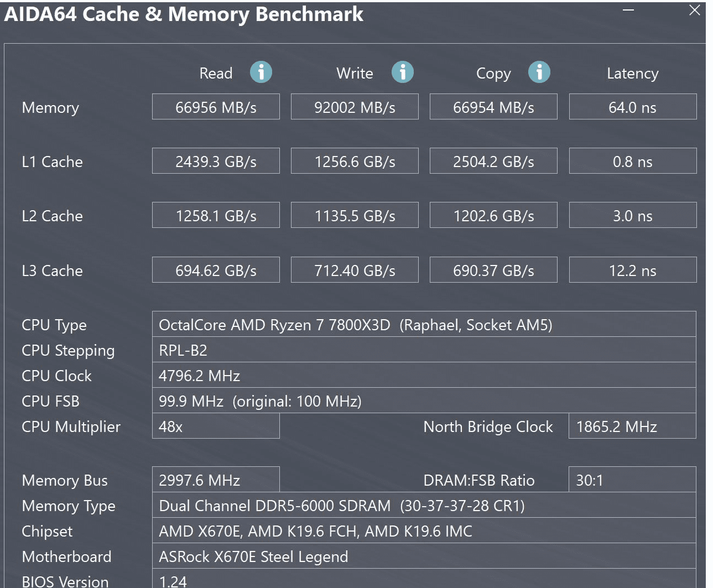
Task: Select the Memory Read 66956 MB/s field
Action: point(216,107)
